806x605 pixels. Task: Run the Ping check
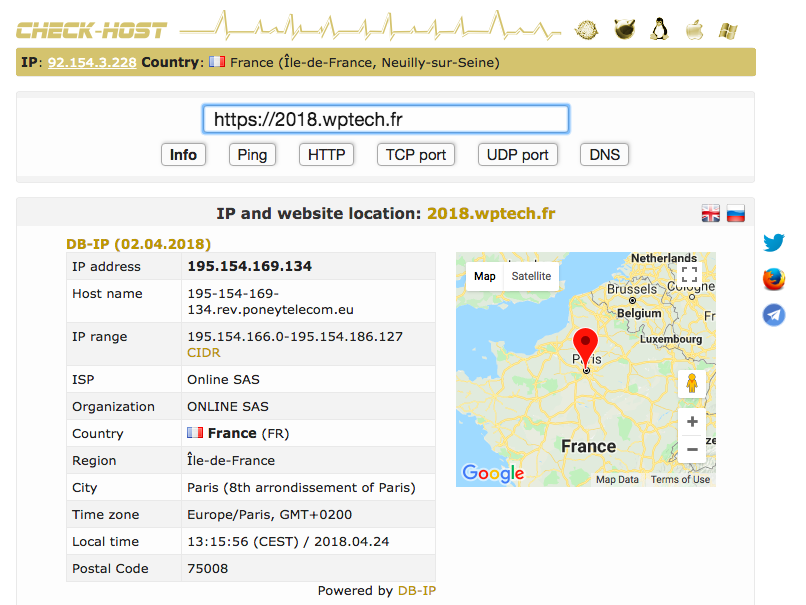[x=252, y=155]
